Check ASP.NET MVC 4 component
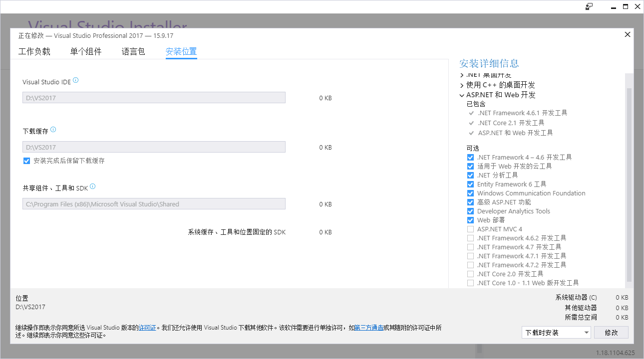644x359 pixels. click(470, 229)
